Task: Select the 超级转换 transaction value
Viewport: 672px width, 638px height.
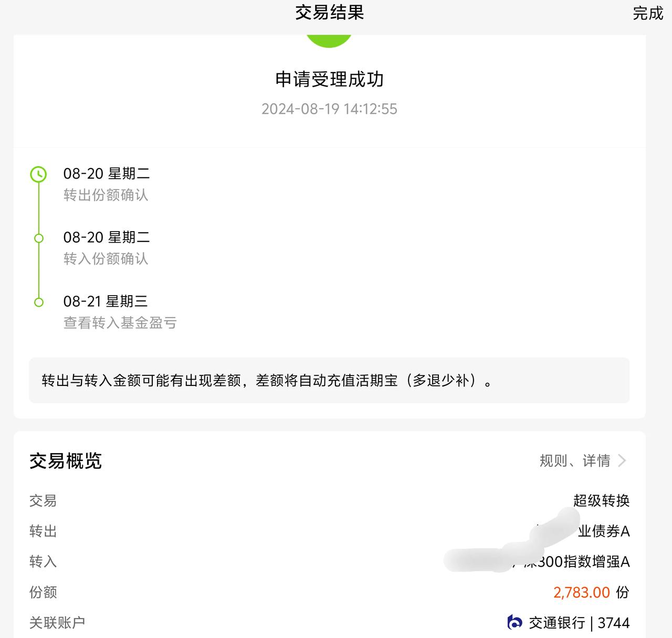Action: (601, 500)
